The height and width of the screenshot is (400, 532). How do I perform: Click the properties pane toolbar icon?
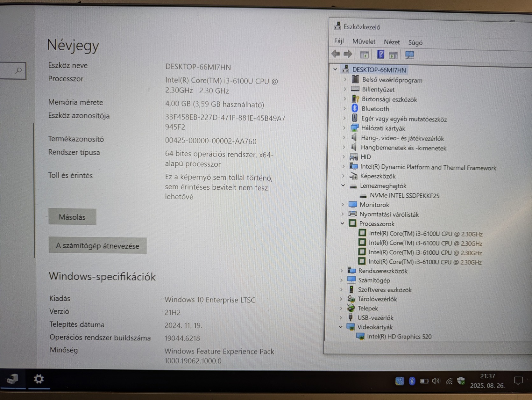click(x=393, y=55)
